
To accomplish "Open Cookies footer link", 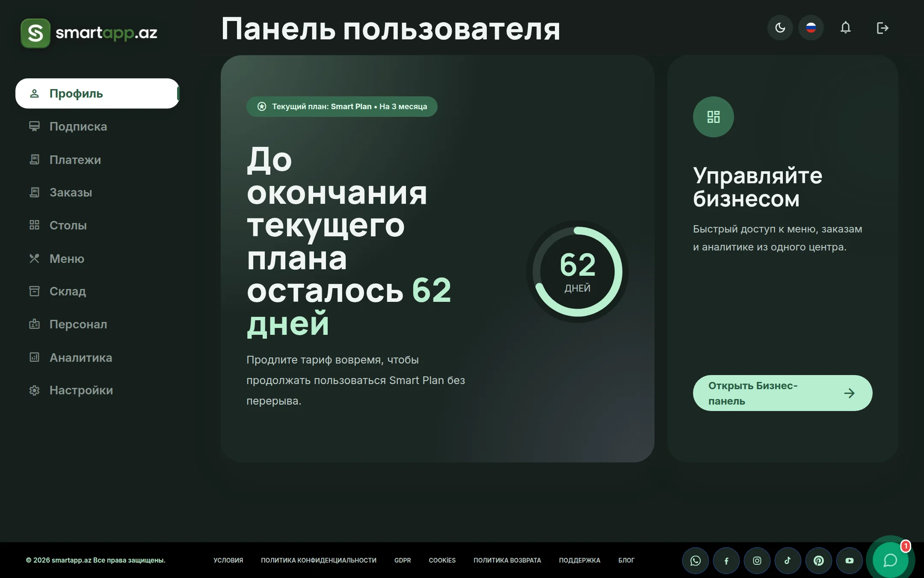I will pos(442,560).
